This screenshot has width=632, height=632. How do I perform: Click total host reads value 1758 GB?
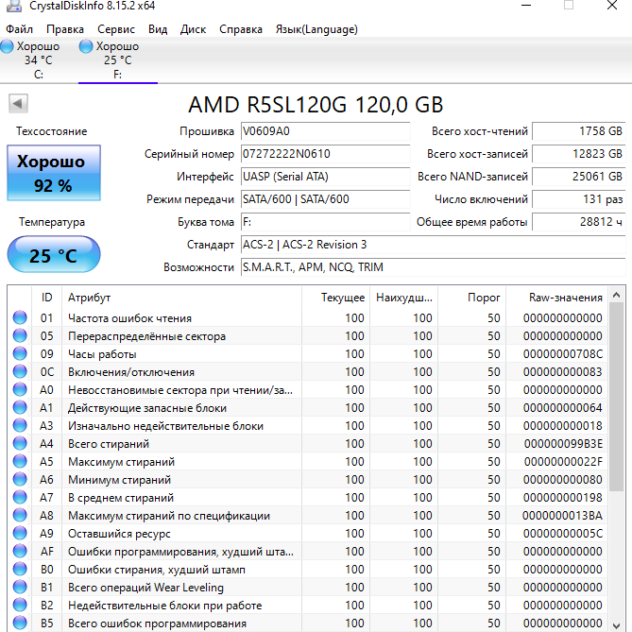[x=579, y=131]
